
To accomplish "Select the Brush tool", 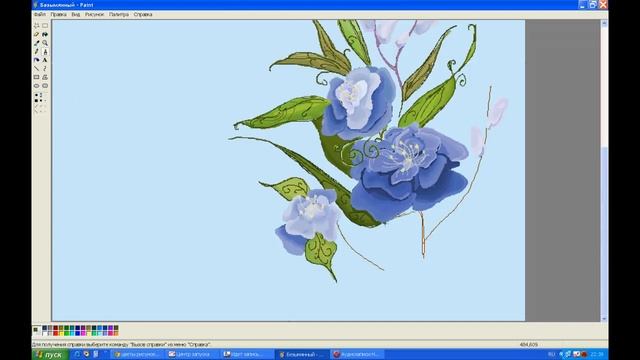I will point(45,51).
